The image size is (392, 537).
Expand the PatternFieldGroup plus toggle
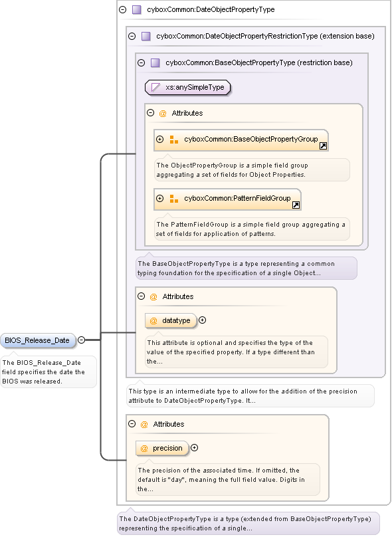coord(160,198)
